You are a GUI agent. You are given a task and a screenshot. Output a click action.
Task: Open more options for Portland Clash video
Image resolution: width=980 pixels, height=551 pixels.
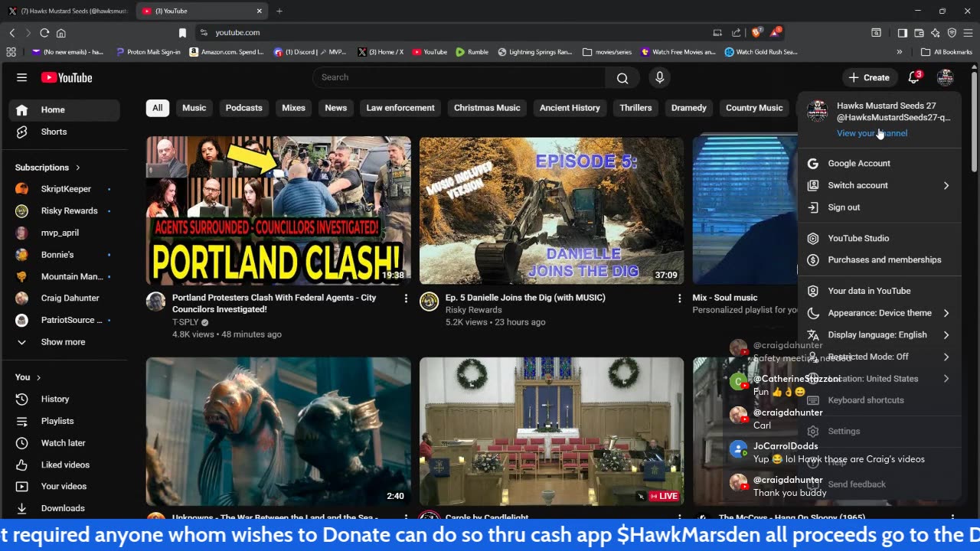pyautogui.click(x=406, y=298)
